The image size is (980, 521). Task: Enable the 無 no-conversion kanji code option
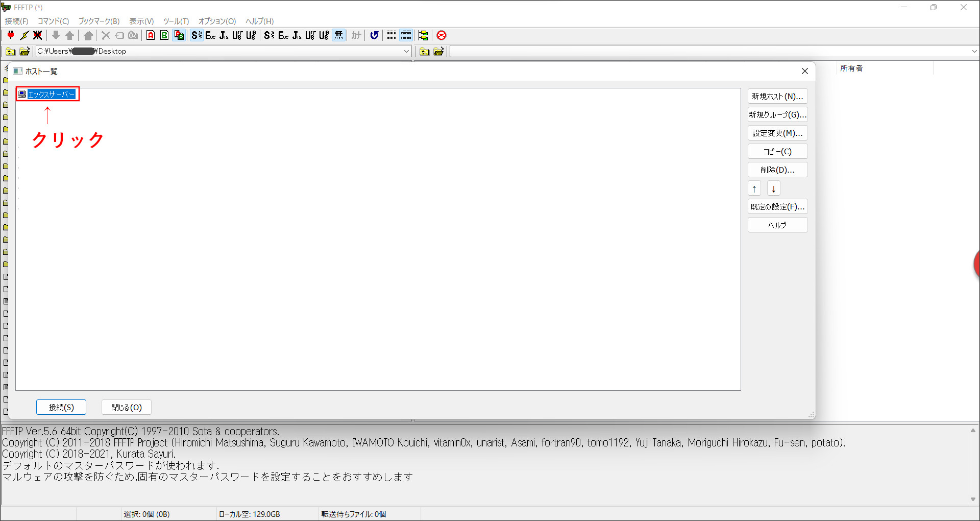pos(338,35)
